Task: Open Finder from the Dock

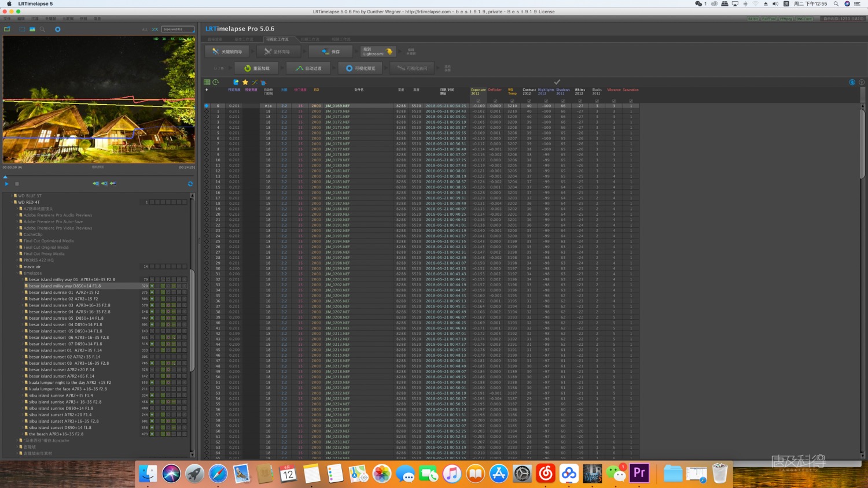Action: pos(148,473)
